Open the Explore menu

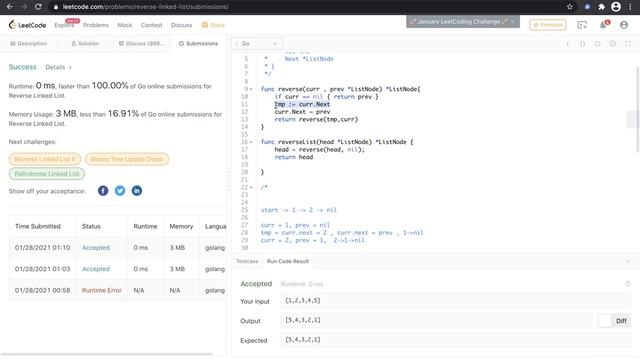[65, 24]
